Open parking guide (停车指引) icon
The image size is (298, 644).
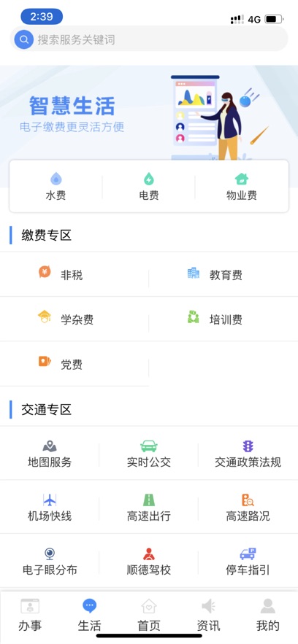click(x=248, y=554)
